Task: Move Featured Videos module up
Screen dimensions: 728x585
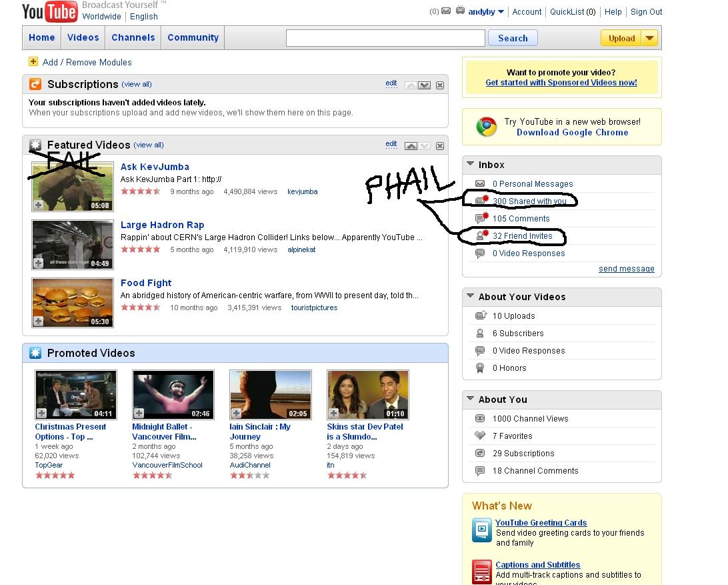Action: pyautogui.click(x=411, y=146)
